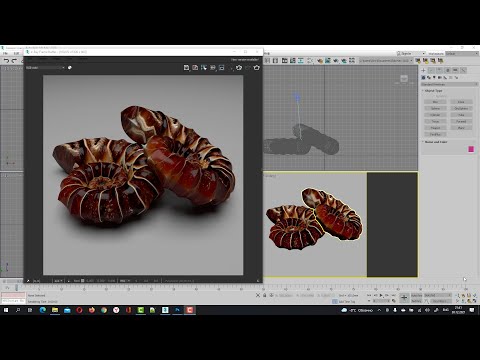Click the Box primitive button
The image size is (480, 360).
click(x=435, y=102)
